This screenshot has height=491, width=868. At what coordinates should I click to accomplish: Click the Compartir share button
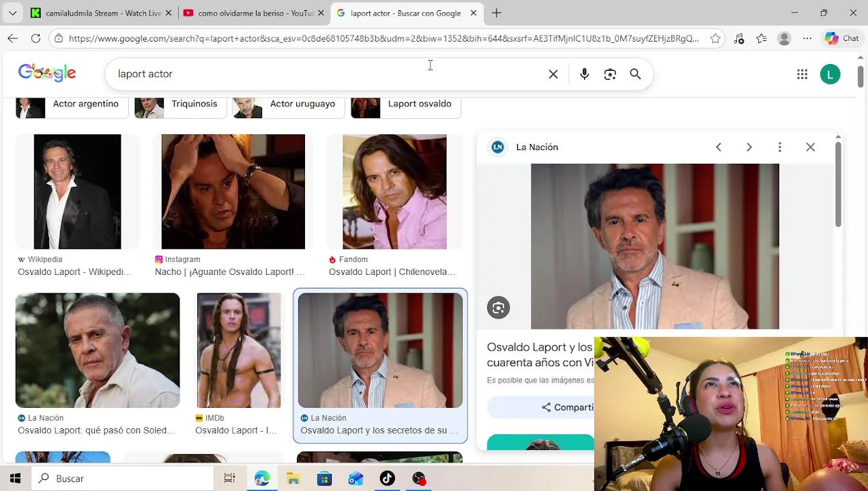coord(568,407)
